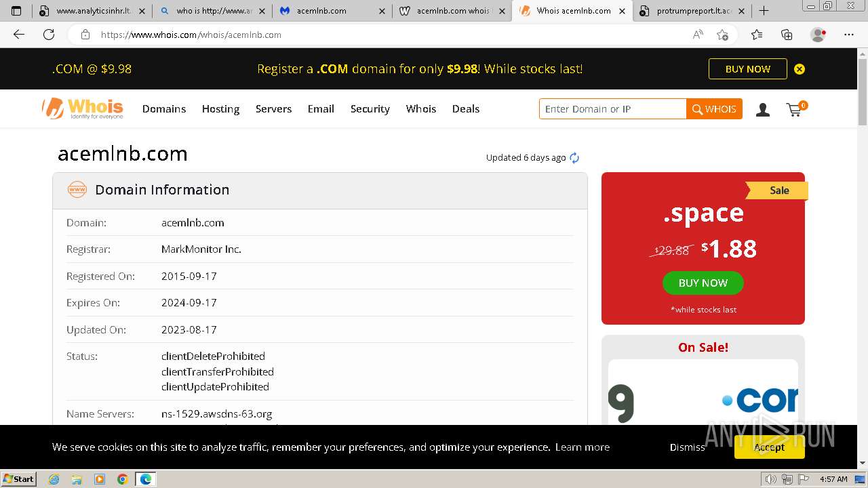Click the browser address bar URL
868x488 pixels.
pos(191,35)
